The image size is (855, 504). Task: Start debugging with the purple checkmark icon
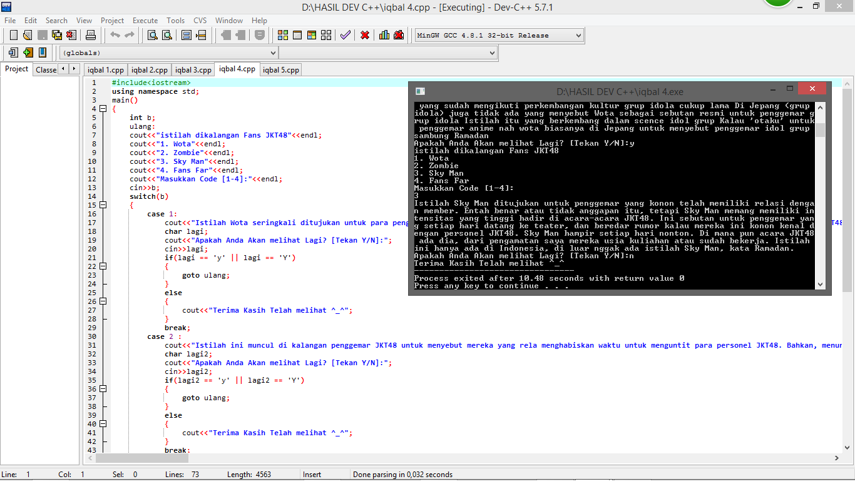[346, 35]
